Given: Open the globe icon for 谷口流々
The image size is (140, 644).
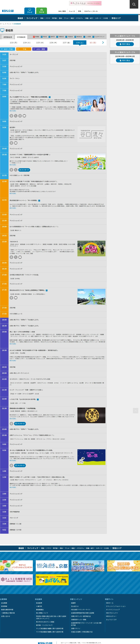Looking at the screenshot, I should [11, 143].
